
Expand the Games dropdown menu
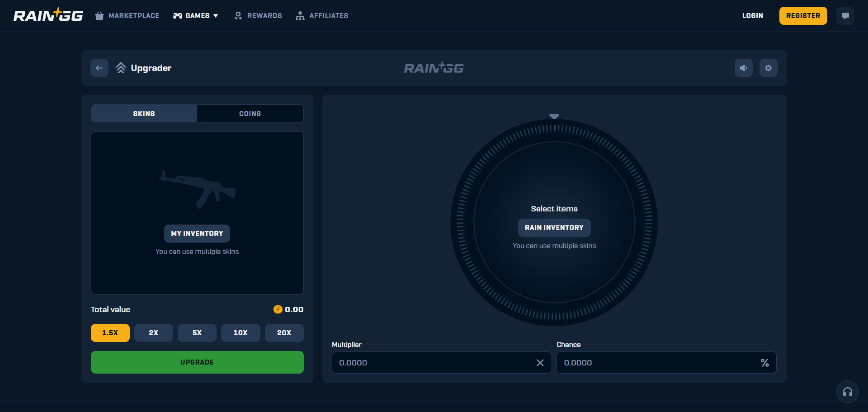coord(196,16)
